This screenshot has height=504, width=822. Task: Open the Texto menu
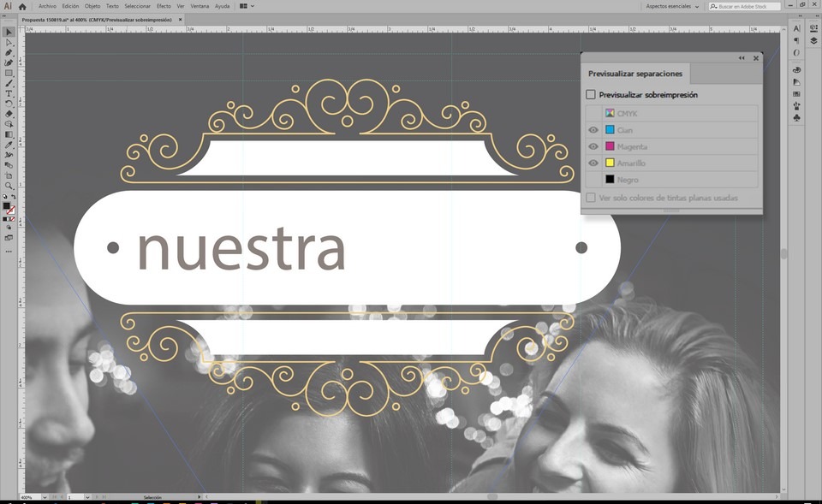point(112,6)
